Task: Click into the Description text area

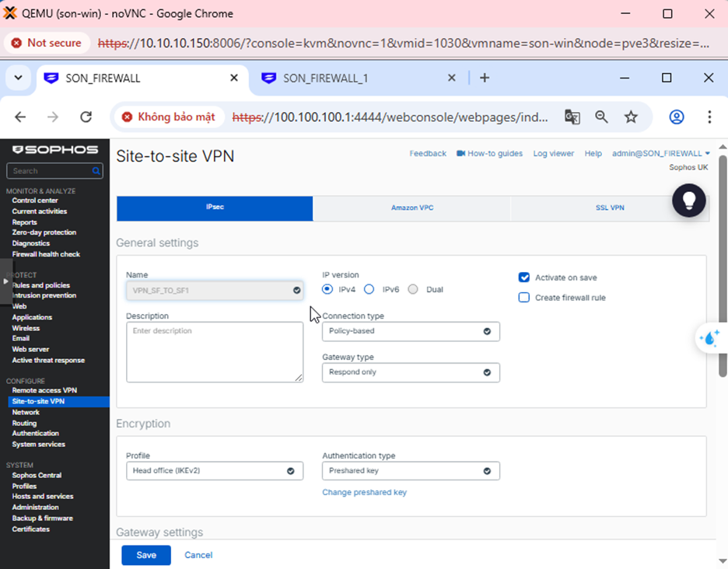Action: click(x=215, y=352)
